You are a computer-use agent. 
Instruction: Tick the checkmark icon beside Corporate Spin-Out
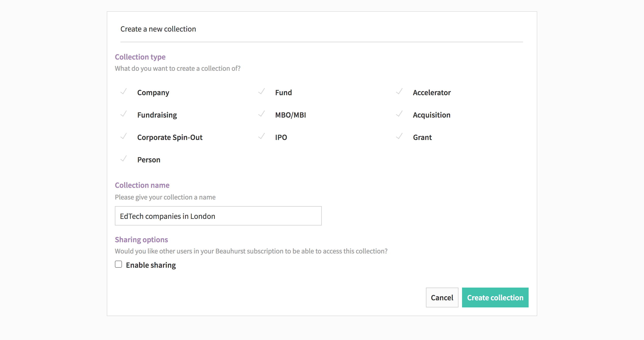[x=124, y=136]
